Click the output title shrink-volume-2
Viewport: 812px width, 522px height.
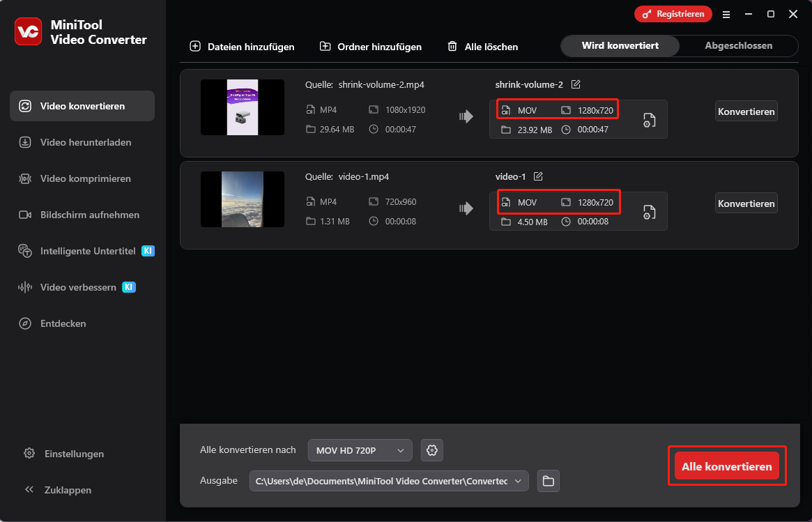[x=529, y=84]
